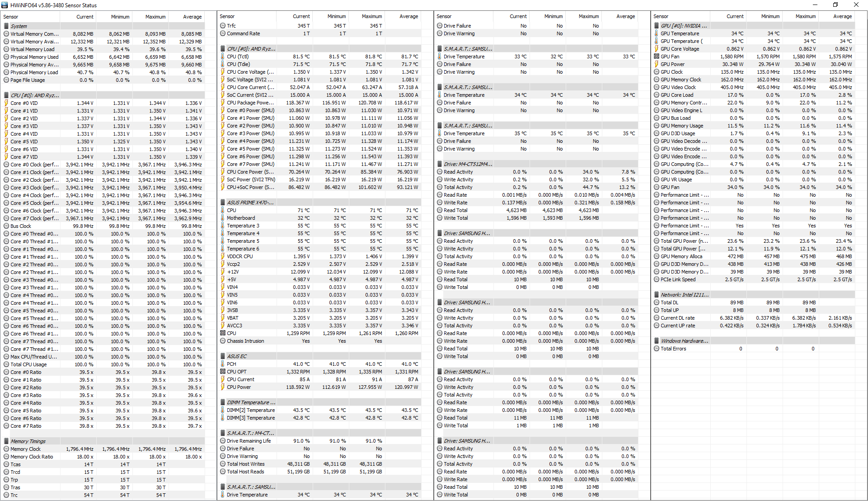868x501 pixels.
Task: Select the DIMM Temperature group header
Action: pos(251,402)
